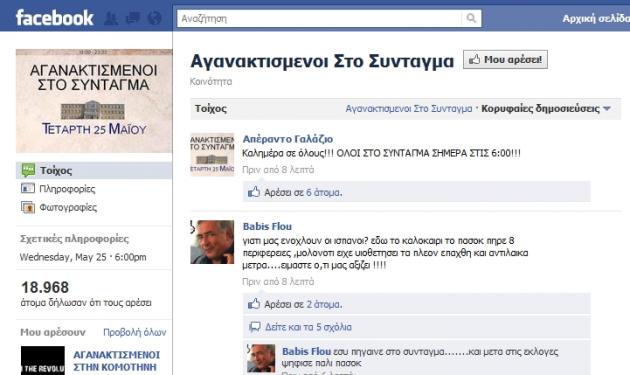The width and height of the screenshot is (630, 375).
Task: Click Απέραντο Γαλάζιο post avatar
Action: (212, 154)
